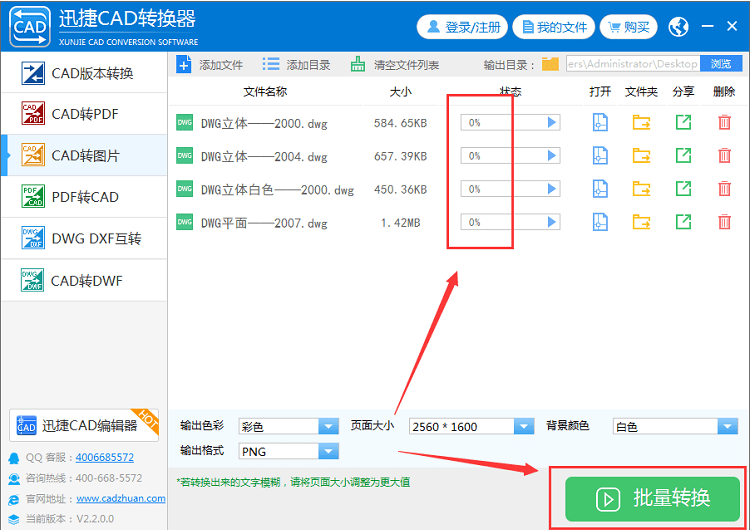The image size is (751, 530).
Task: Click the 当前版本 V2.2.0.0 text
Action: 70,519
